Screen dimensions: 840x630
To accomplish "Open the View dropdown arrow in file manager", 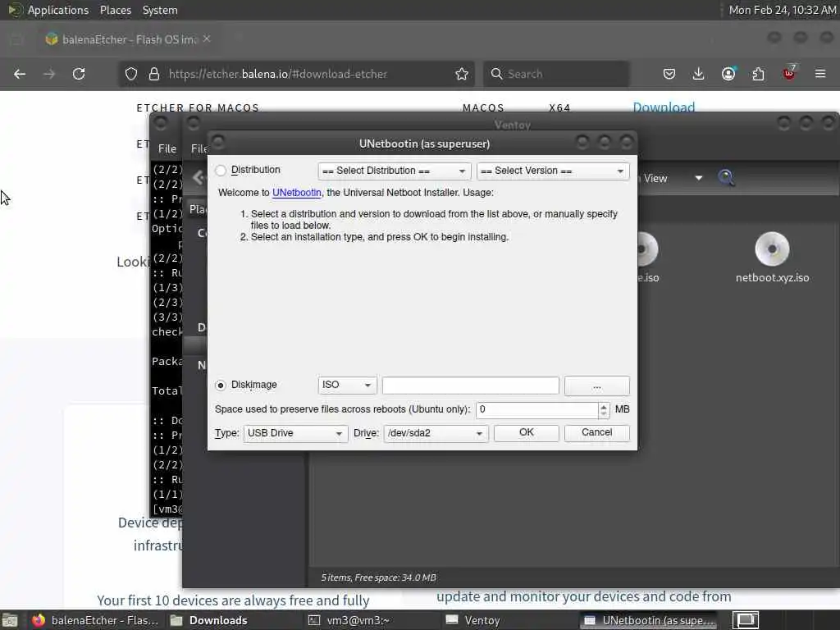I will (699, 178).
